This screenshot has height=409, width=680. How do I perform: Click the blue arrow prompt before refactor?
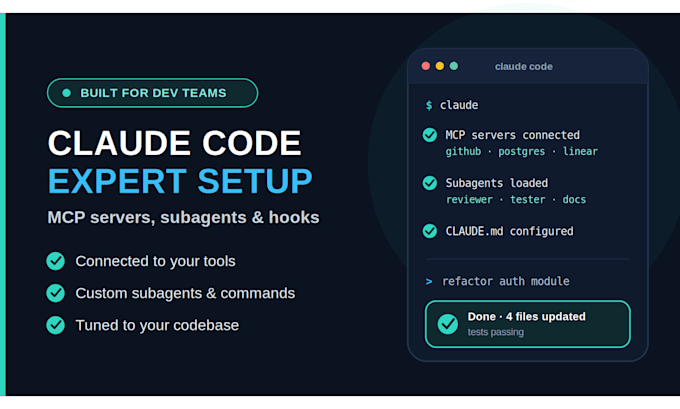tap(429, 282)
